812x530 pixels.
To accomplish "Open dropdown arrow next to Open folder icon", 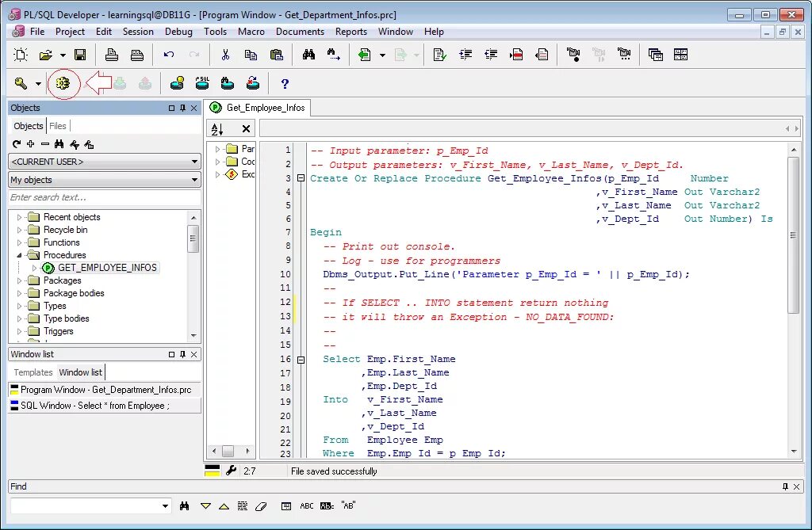I will coord(62,55).
